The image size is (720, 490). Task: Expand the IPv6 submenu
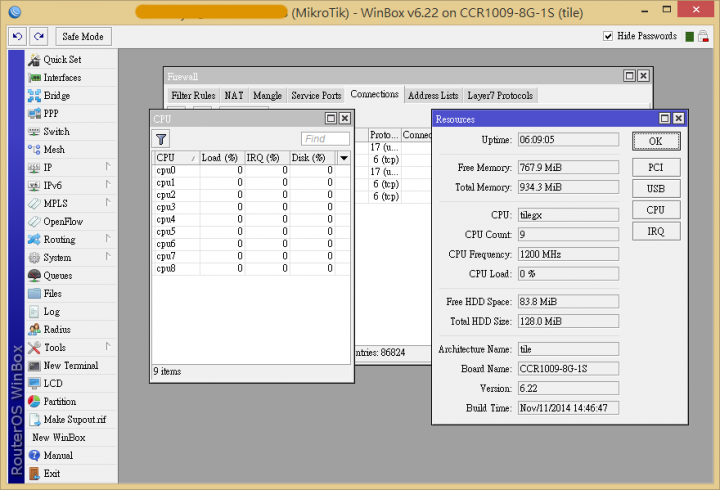(x=108, y=184)
